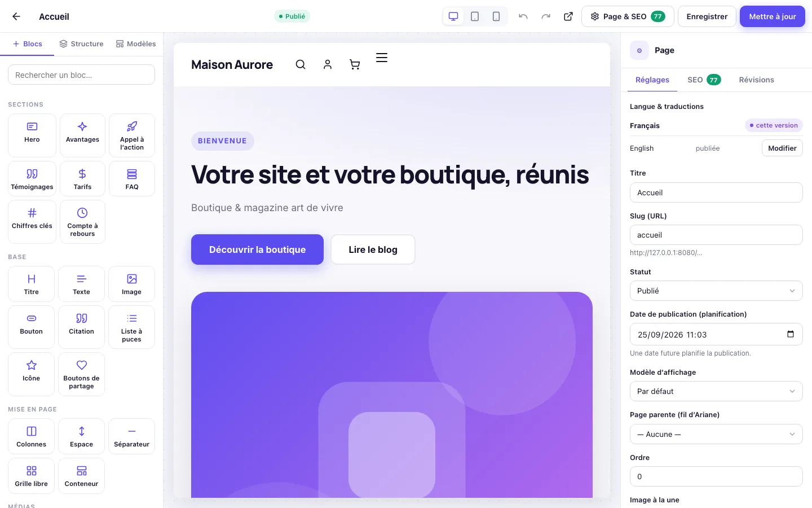The image size is (812, 508).
Task: Click the hero subtitle text
Action: [267, 208]
